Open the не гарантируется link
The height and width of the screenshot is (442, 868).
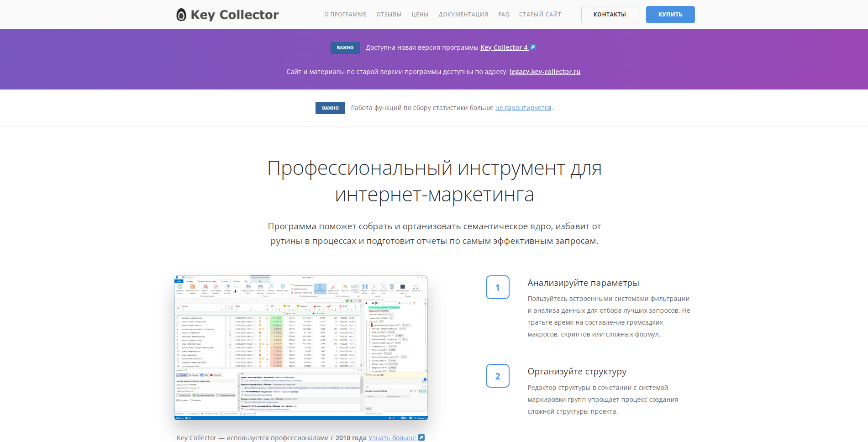coord(523,108)
